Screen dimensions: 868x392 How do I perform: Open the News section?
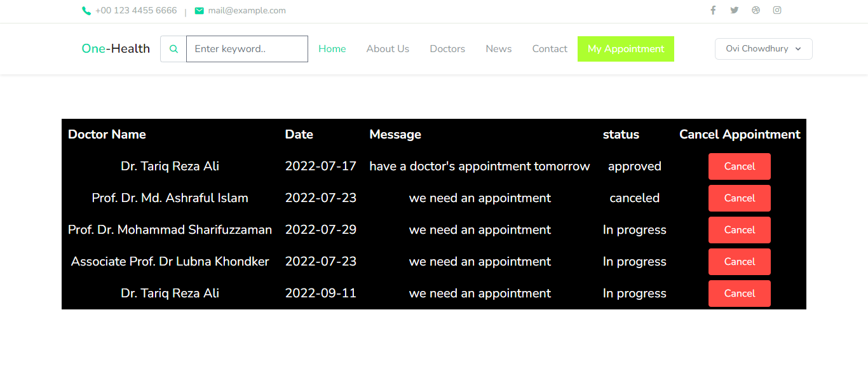(498, 48)
